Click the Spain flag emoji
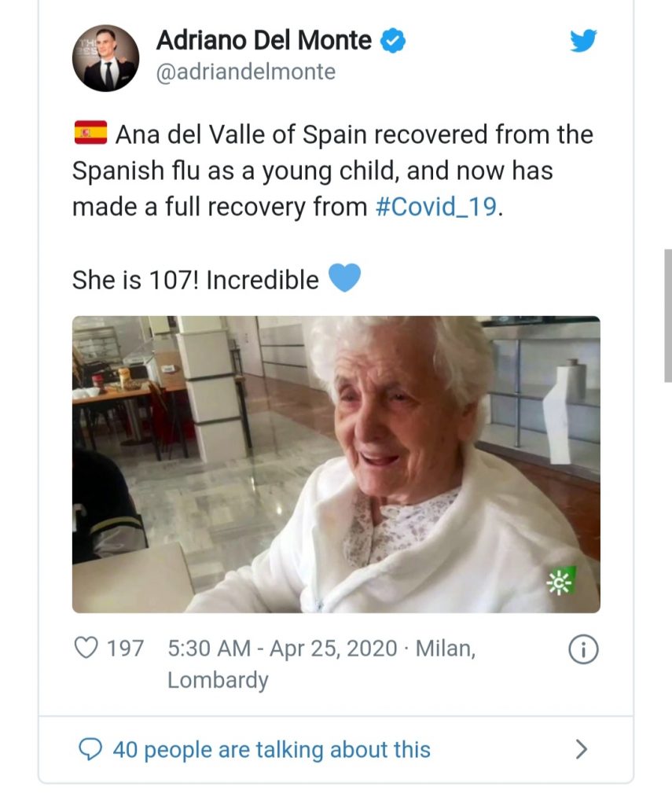672x805 pixels. point(90,134)
